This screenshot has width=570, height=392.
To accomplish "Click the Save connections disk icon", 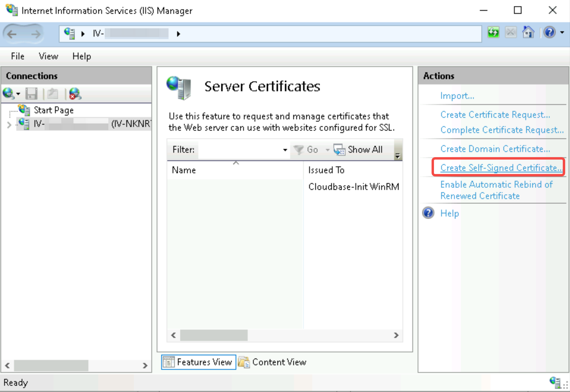I will click(31, 94).
